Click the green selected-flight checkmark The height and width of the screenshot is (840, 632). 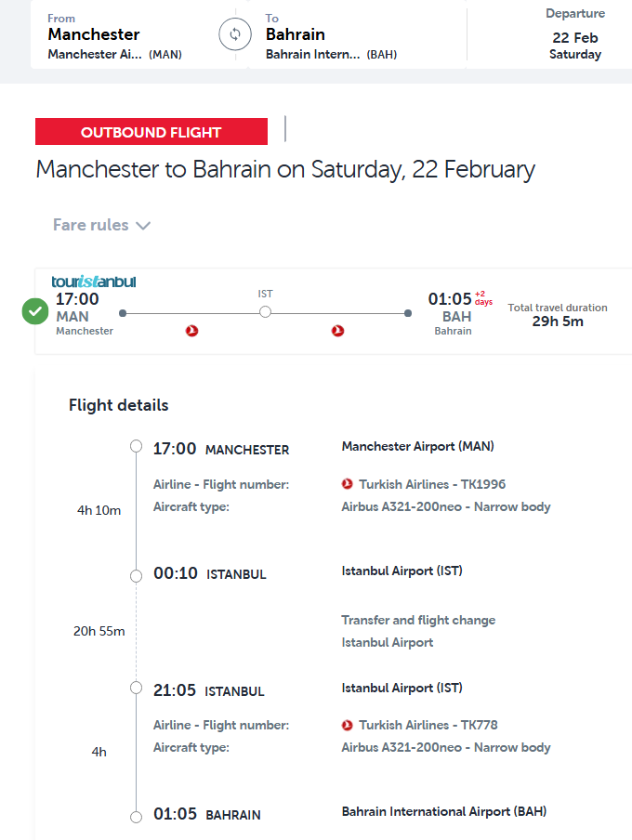[x=35, y=312]
